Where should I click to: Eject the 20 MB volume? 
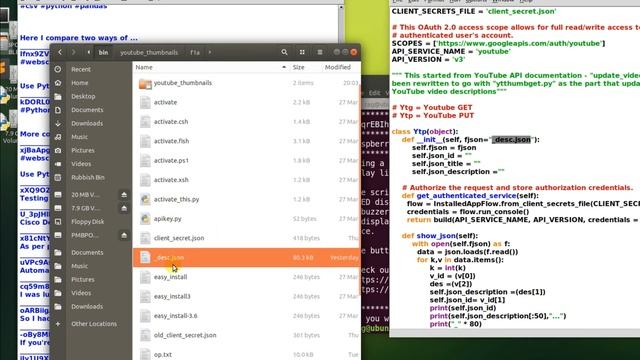coord(124,195)
